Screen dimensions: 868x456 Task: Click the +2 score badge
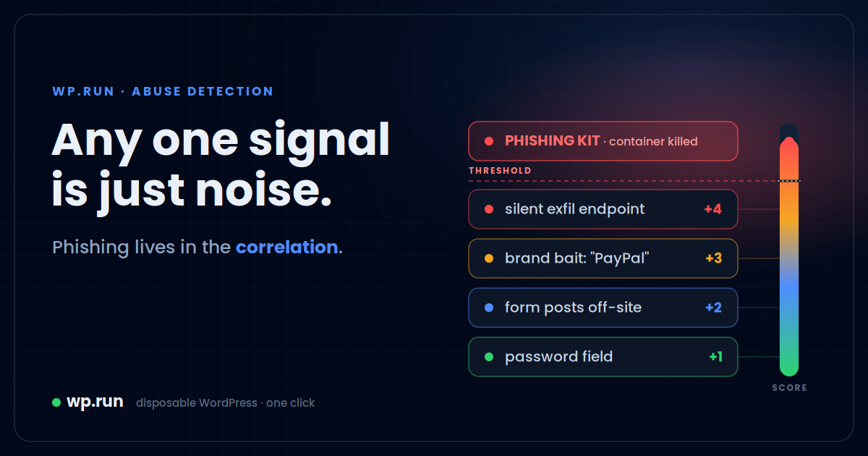click(x=713, y=308)
